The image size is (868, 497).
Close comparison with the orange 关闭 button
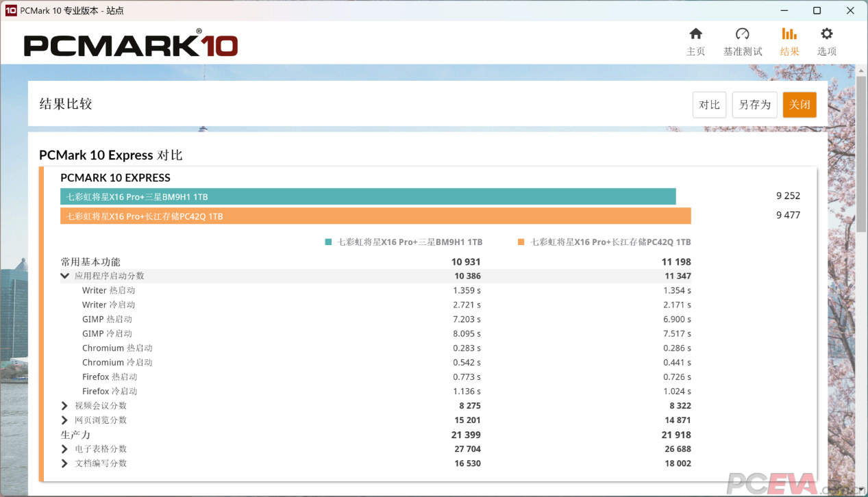point(799,105)
